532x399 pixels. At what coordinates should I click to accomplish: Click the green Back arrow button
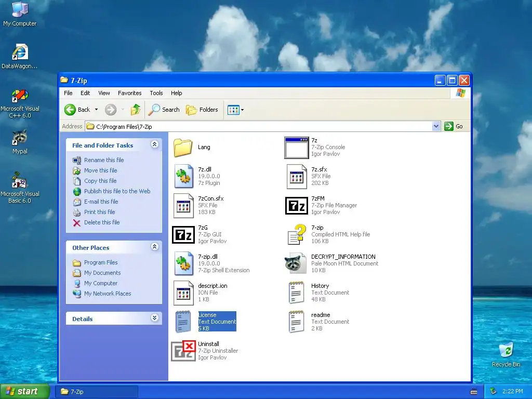70,110
